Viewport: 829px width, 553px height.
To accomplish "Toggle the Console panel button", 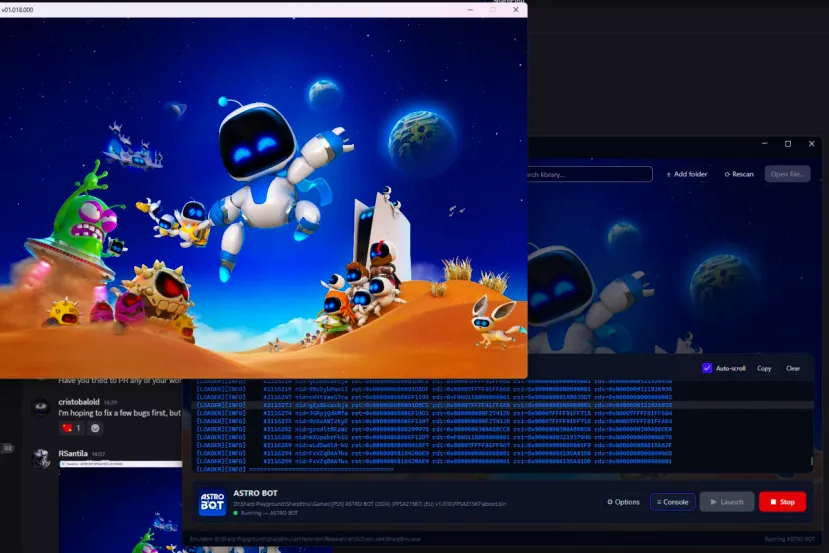I will 673,502.
